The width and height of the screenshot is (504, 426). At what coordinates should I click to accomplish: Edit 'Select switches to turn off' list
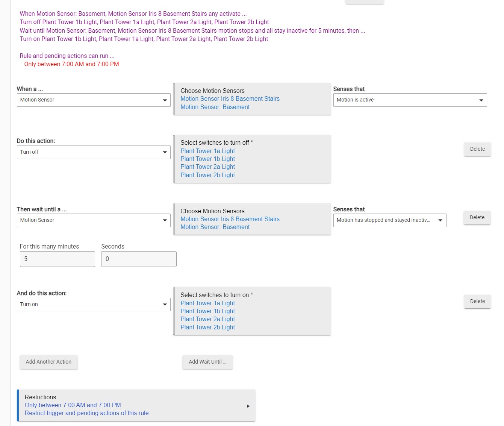252,159
